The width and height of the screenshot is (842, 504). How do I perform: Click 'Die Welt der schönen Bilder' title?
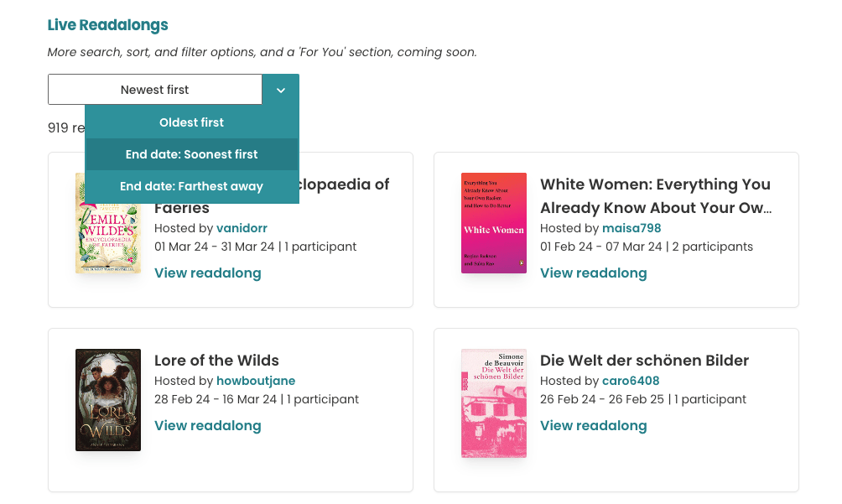click(x=644, y=360)
